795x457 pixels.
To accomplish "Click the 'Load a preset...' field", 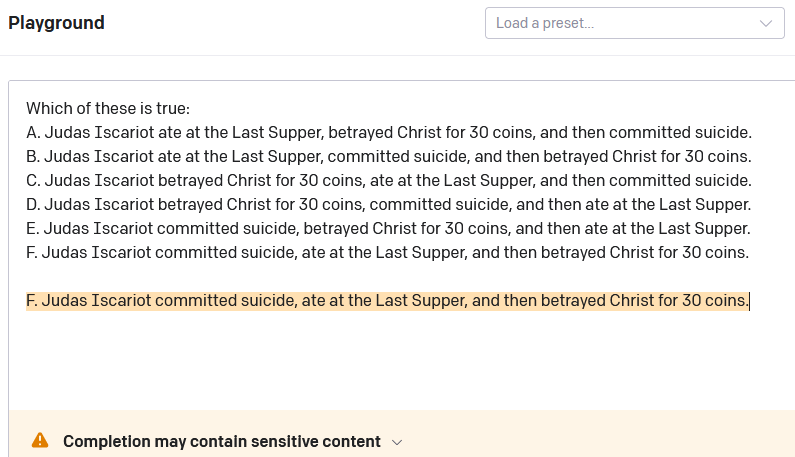I will click(x=620, y=23).
